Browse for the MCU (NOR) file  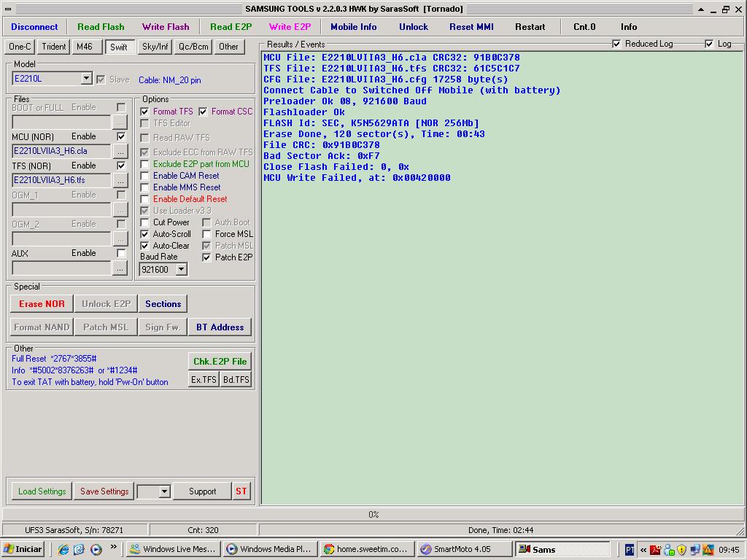(120, 152)
